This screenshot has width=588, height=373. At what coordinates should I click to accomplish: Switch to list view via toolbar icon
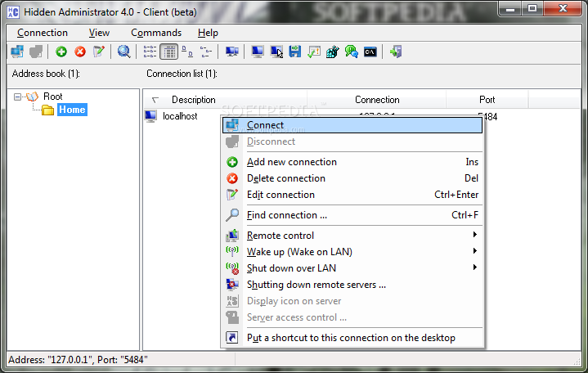click(x=150, y=52)
